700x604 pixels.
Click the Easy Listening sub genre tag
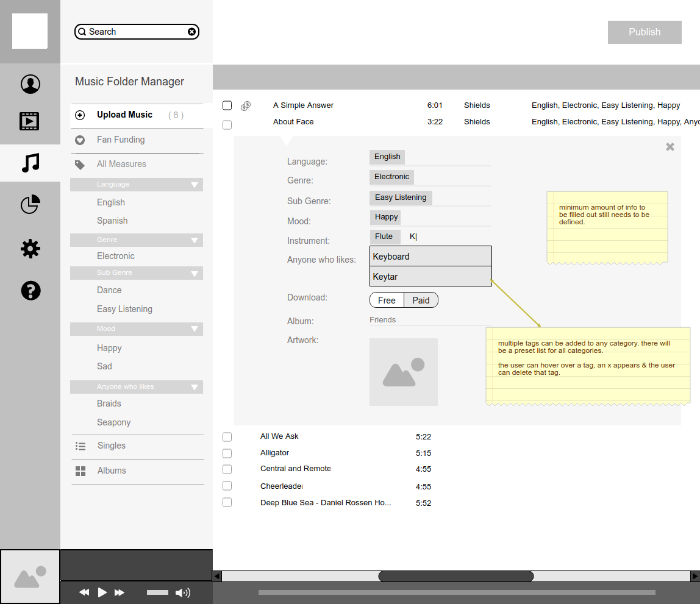[x=401, y=197]
